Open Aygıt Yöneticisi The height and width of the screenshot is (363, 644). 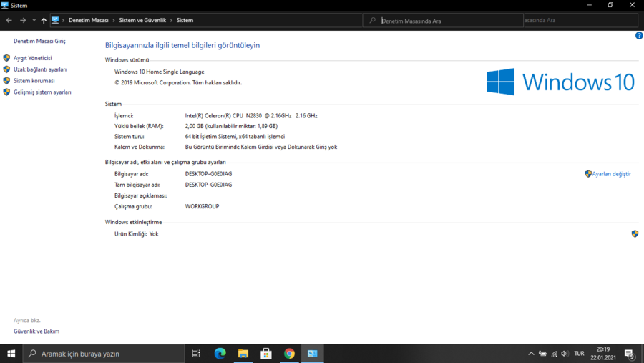pos(32,59)
